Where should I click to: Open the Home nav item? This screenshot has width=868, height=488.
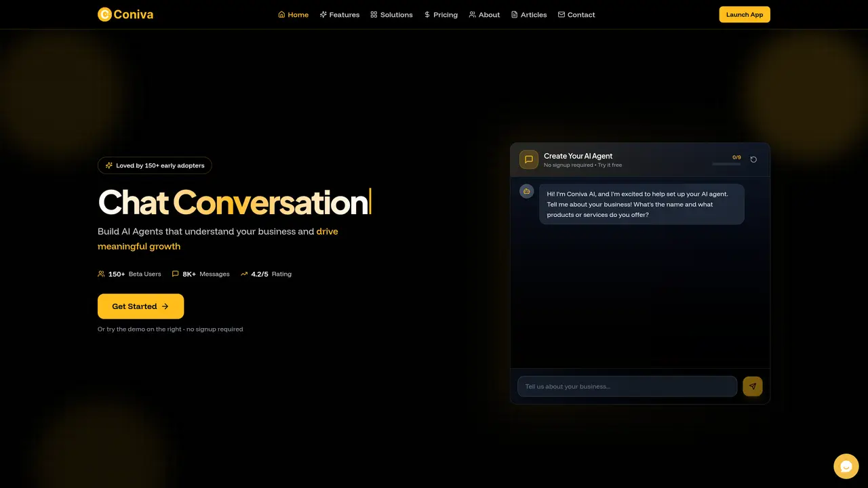293,14
